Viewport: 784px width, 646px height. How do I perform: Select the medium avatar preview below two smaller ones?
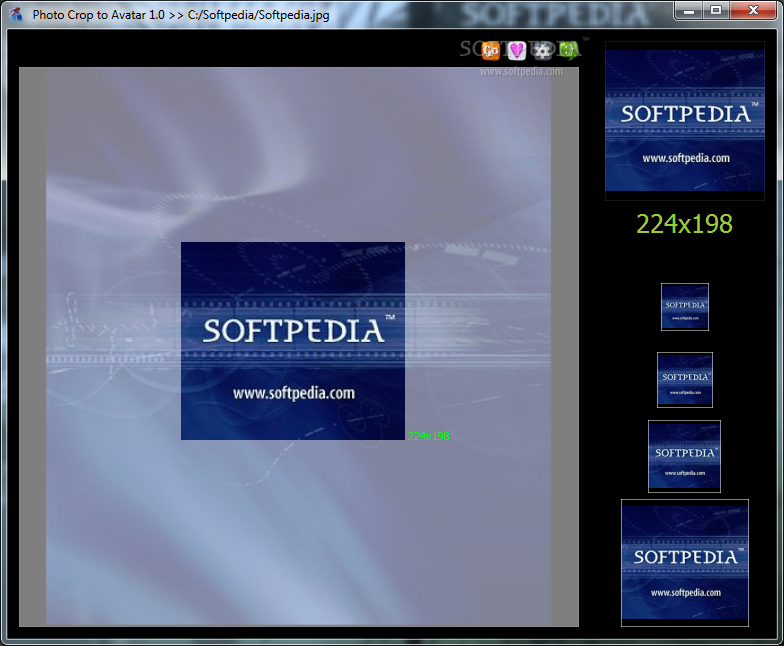tap(684, 456)
